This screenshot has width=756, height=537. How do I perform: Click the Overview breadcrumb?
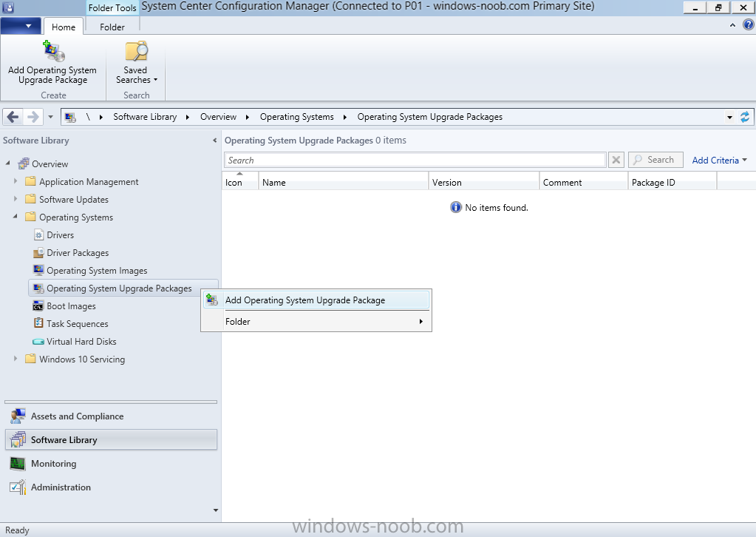tap(219, 117)
